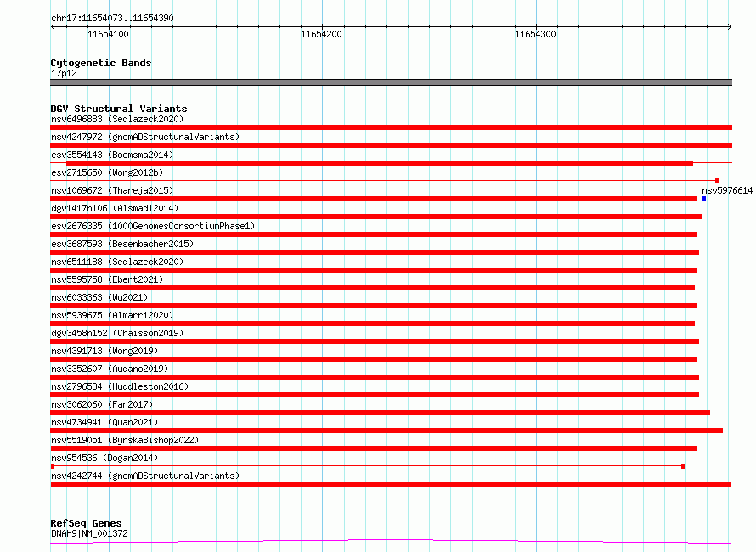
Task: Click the 11654200 ruler coordinate
Action: (321, 34)
